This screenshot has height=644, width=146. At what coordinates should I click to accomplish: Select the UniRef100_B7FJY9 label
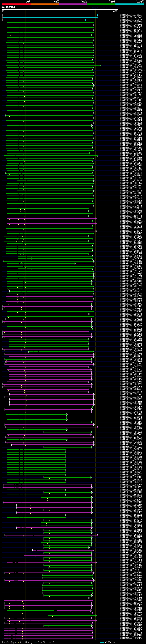coord(131,50)
